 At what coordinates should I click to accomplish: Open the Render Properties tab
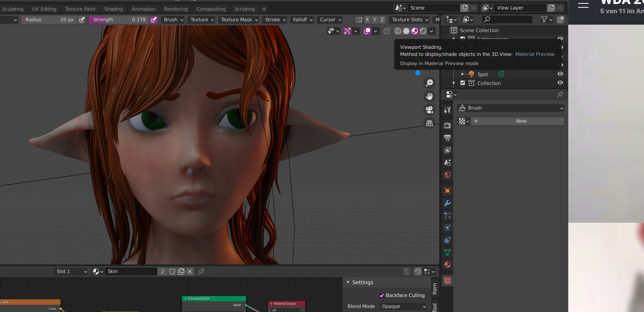[x=447, y=125]
